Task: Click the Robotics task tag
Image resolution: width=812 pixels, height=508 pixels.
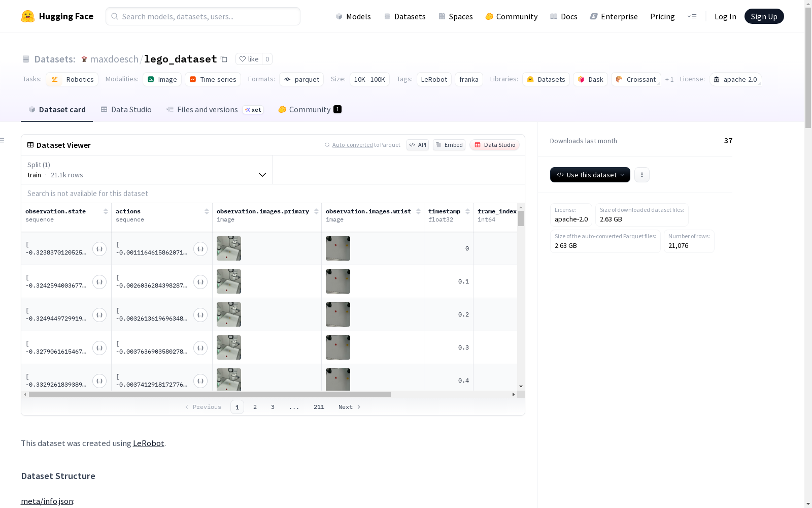Action: pyautogui.click(x=72, y=79)
